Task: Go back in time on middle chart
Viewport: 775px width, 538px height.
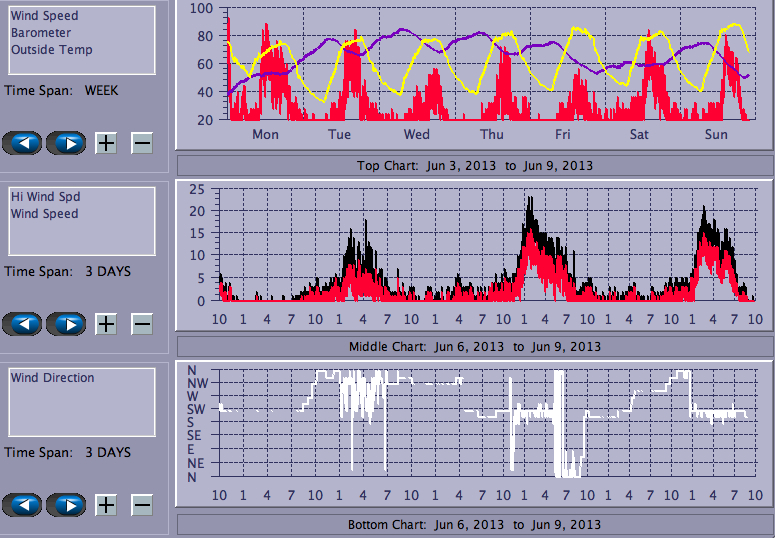Action: click(x=22, y=324)
